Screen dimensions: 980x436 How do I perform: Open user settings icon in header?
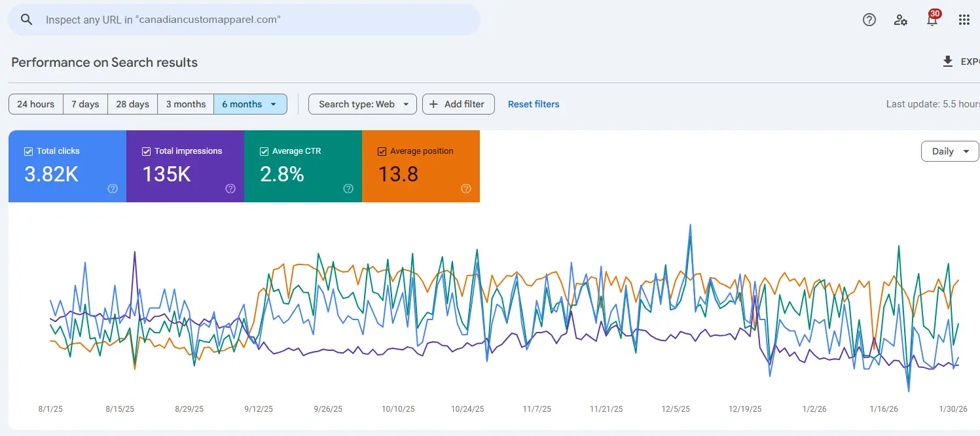click(901, 20)
